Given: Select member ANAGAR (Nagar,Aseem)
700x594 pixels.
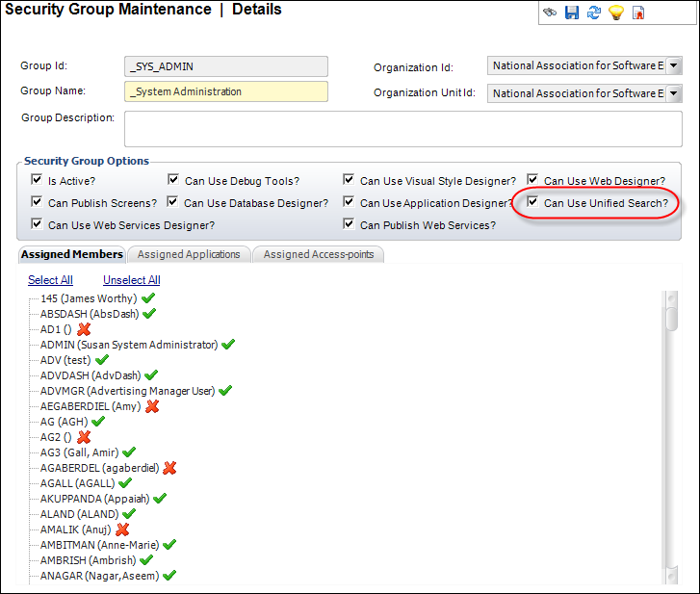Looking at the screenshot, I should (x=99, y=576).
